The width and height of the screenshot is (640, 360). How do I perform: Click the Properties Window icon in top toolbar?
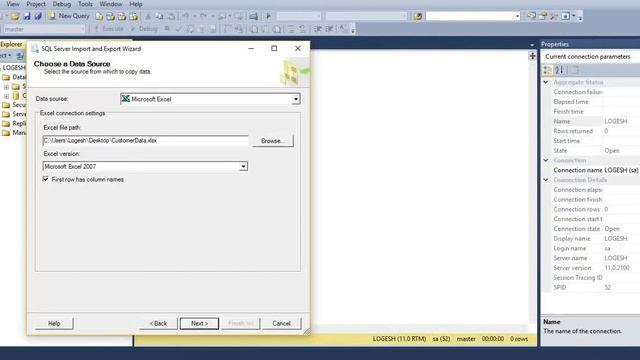click(x=542, y=16)
